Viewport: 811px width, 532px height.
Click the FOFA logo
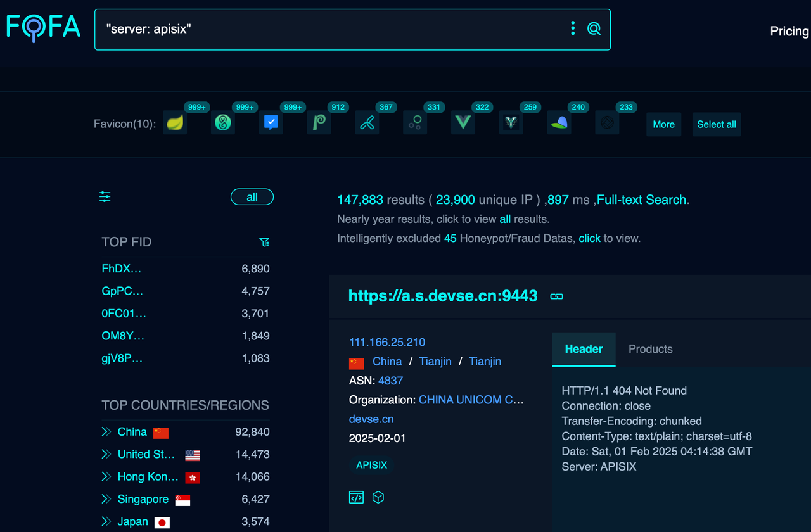pos(42,27)
